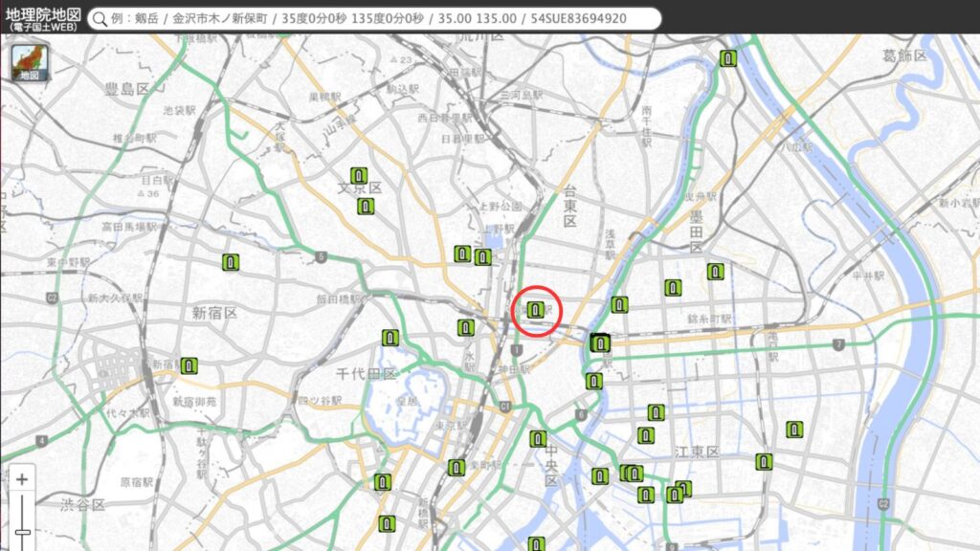Screen dimensions: 980x551
Task: Click the zoom level slider handle
Action: click(x=22, y=531)
